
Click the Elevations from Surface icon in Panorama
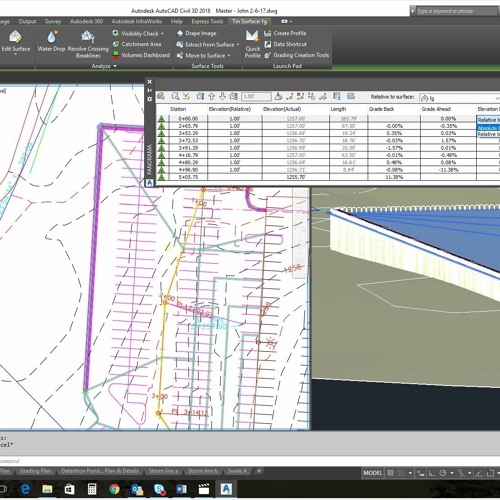[x=323, y=96]
